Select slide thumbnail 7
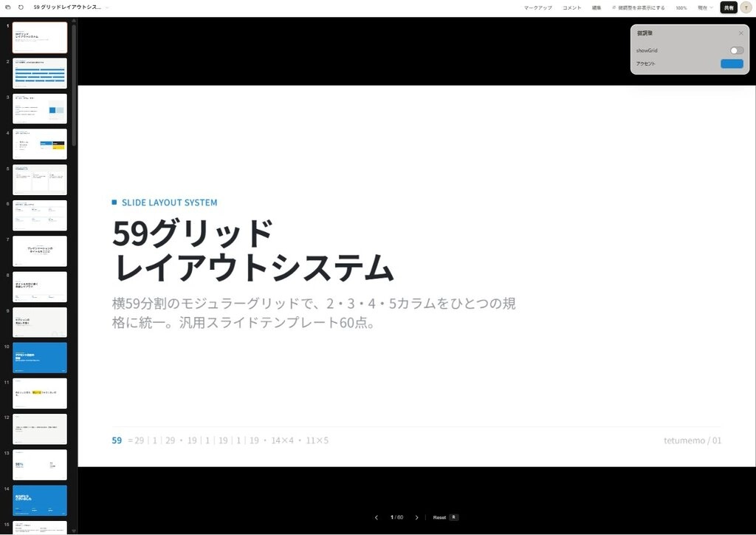This screenshot has height=535, width=756. (40, 251)
